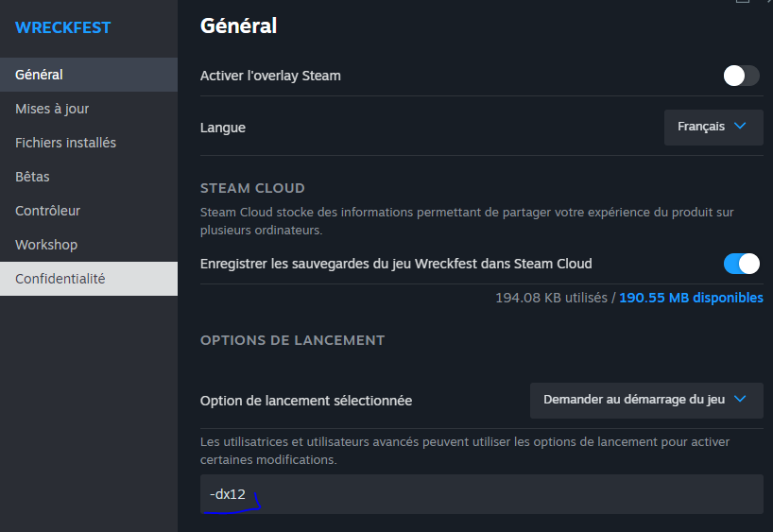Click the chevron beside Demander au démarrage du jeu
The height and width of the screenshot is (532, 773).
click(740, 399)
